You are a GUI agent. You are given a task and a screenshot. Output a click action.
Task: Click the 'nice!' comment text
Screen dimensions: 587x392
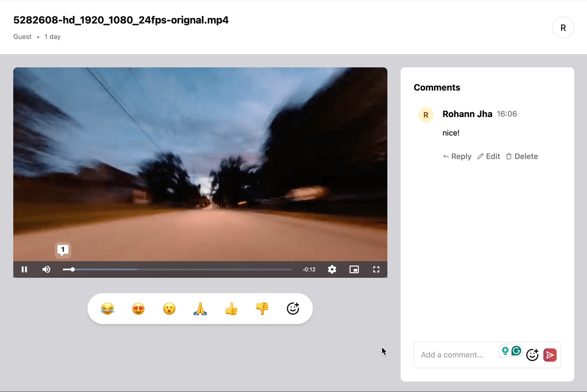point(451,133)
